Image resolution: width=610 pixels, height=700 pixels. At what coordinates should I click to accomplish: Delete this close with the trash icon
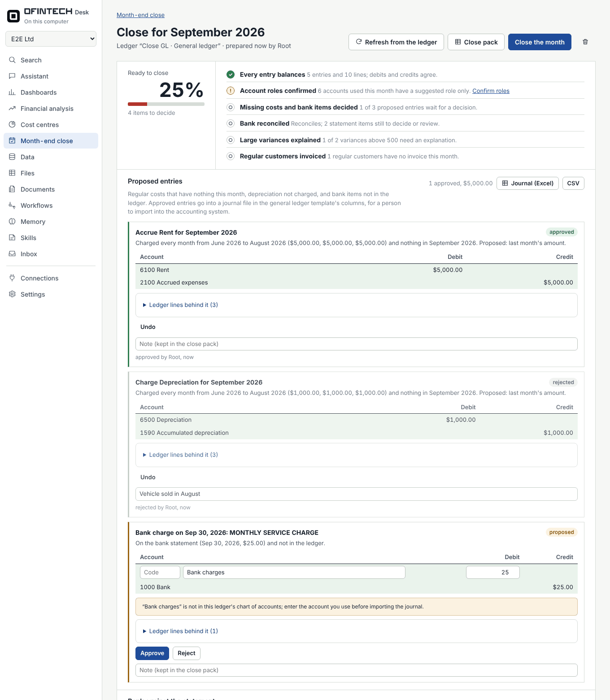tap(585, 42)
